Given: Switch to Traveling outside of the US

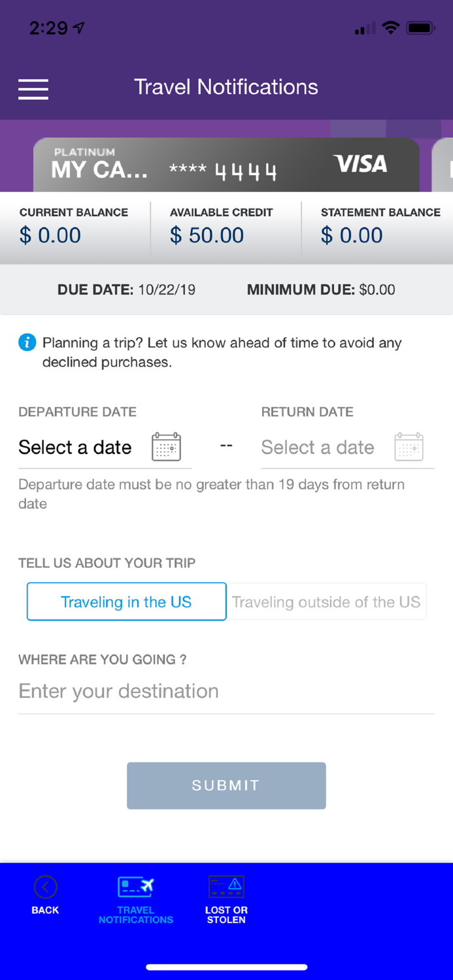Looking at the screenshot, I should point(326,601).
